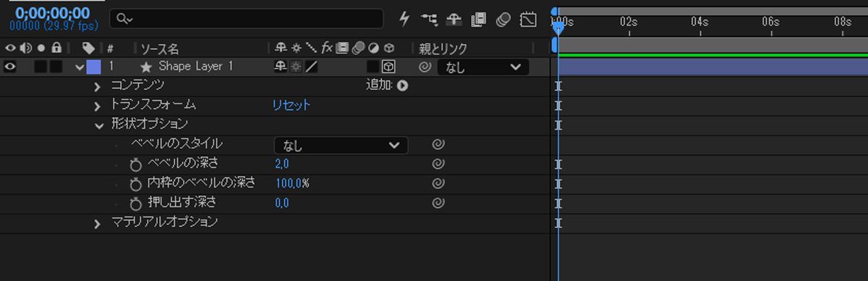Click the gray work area bar above ruler

(712, 12)
